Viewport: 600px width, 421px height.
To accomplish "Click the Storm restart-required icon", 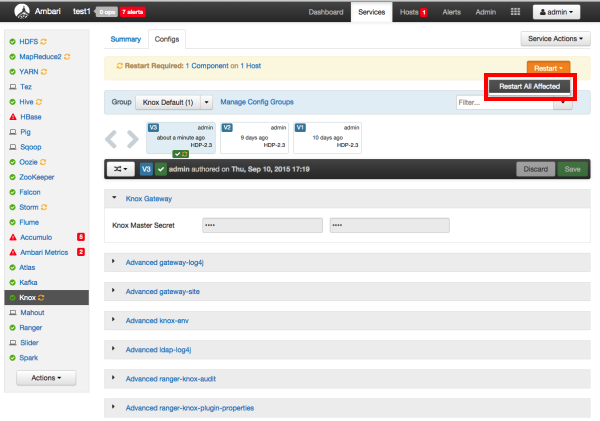I will click(44, 207).
